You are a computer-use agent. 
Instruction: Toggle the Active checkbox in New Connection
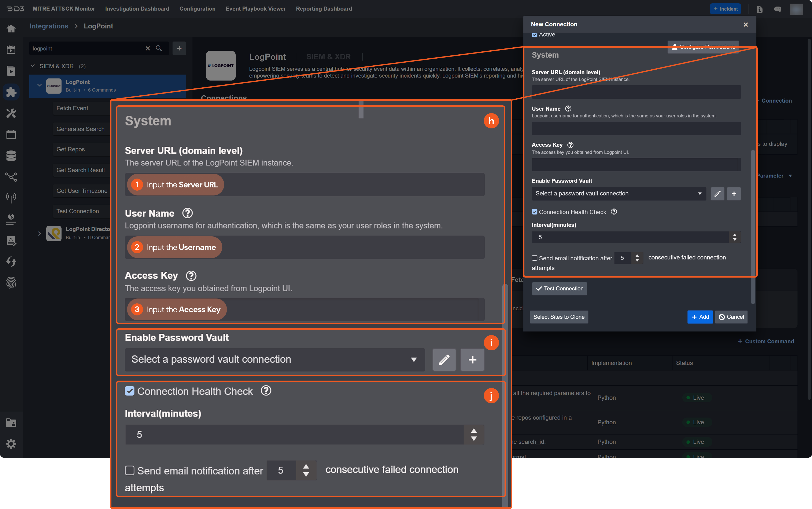click(534, 35)
